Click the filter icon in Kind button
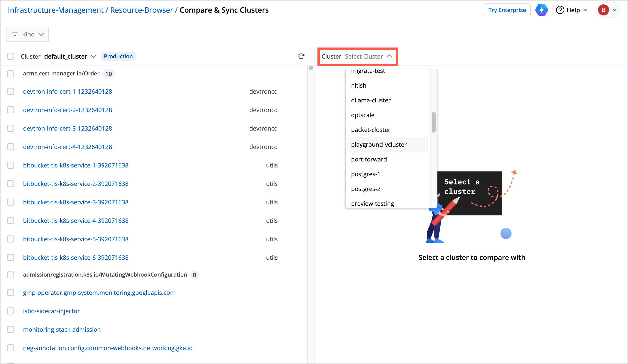 (x=15, y=34)
